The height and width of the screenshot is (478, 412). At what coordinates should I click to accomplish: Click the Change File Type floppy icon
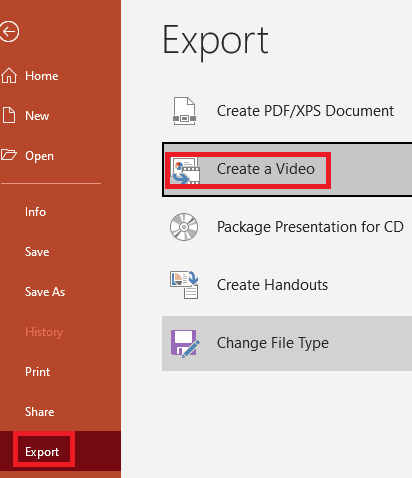coord(185,343)
